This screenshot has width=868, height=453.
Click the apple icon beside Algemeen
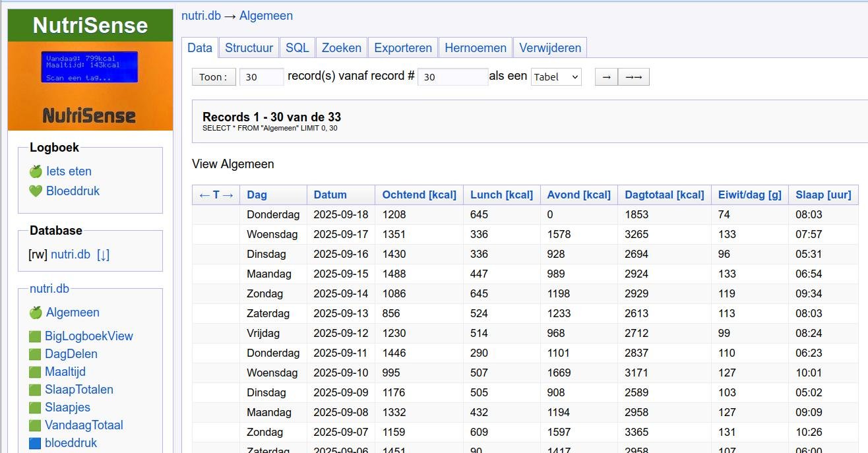tap(36, 313)
